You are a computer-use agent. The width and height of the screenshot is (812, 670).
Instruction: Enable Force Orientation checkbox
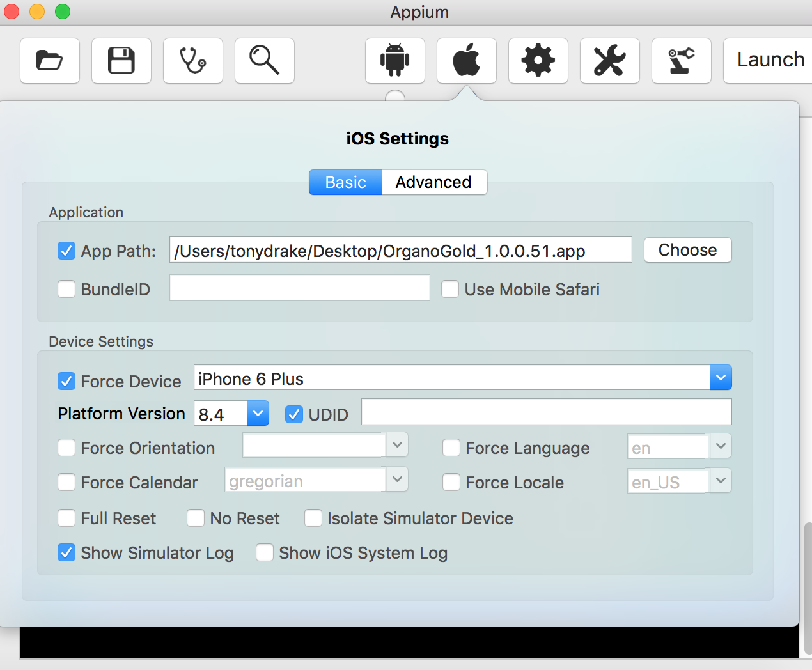click(x=66, y=448)
